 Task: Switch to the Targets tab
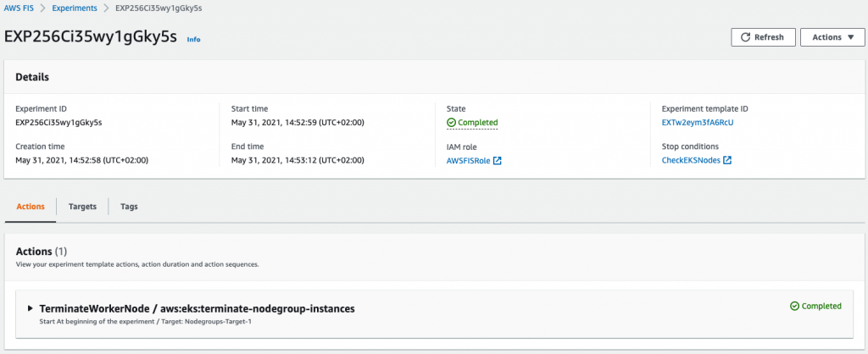click(x=82, y=207)
